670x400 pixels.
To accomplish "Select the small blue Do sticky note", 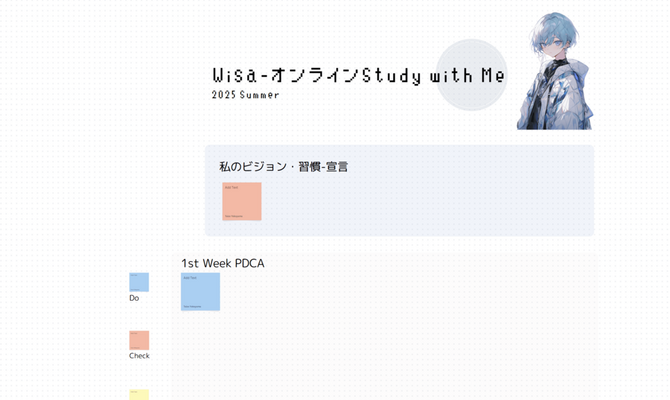I will (x=138, y=282).
